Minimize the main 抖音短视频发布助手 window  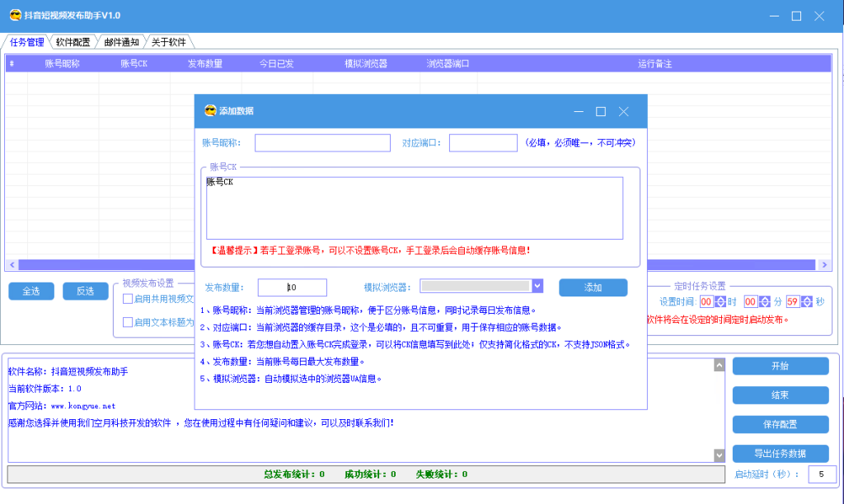774,16
